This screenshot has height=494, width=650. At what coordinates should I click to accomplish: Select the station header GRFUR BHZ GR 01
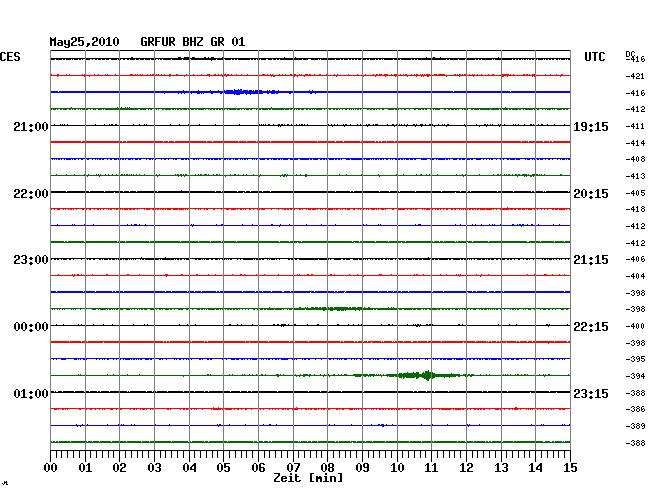[193, 42]
